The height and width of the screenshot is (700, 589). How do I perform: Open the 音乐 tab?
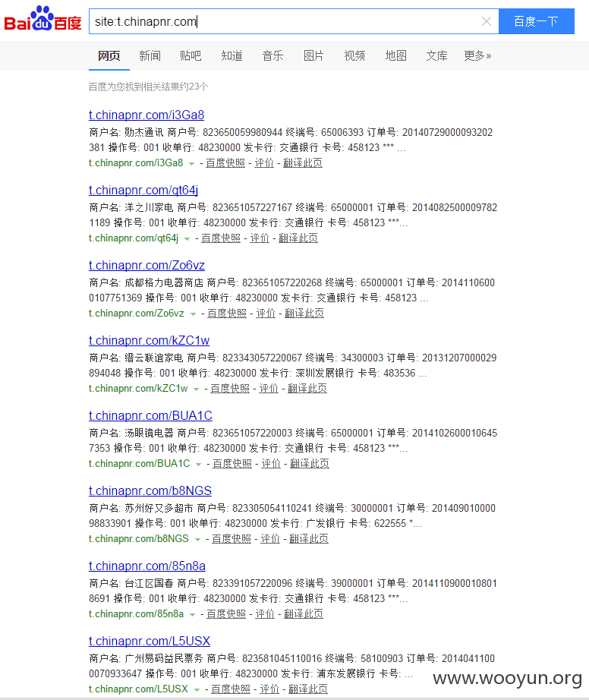pyautogui.click(x=272, y=56)
